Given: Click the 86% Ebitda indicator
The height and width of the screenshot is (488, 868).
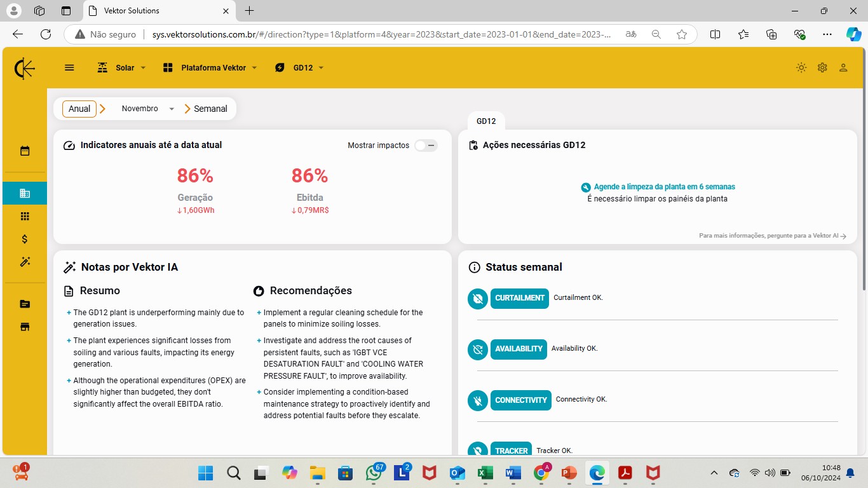Looking at the screenshot, I should (309, 176).
